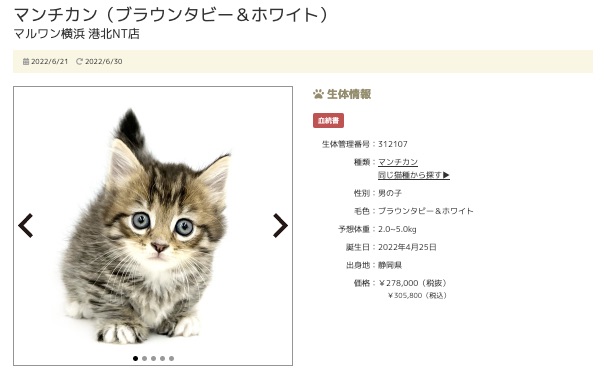Click the 生体管理番号 312107 value
Viewport: 604px width, 372px height.
393,144
